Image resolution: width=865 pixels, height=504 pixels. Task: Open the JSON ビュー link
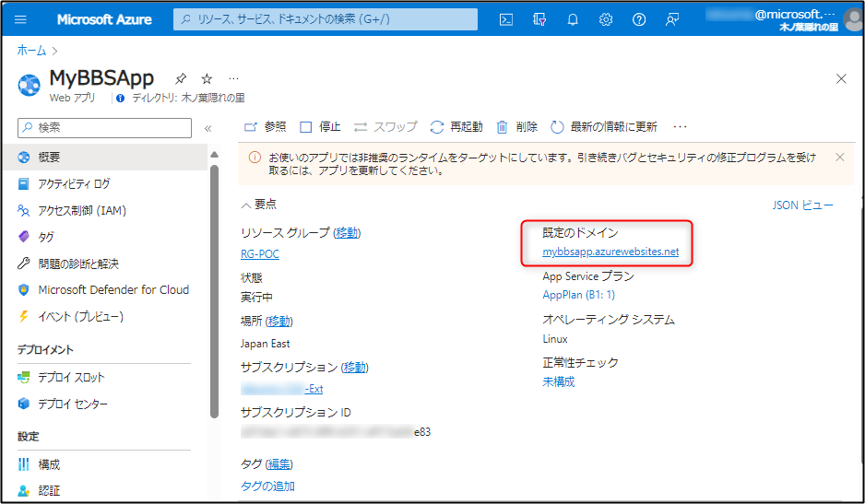point(802,205)
